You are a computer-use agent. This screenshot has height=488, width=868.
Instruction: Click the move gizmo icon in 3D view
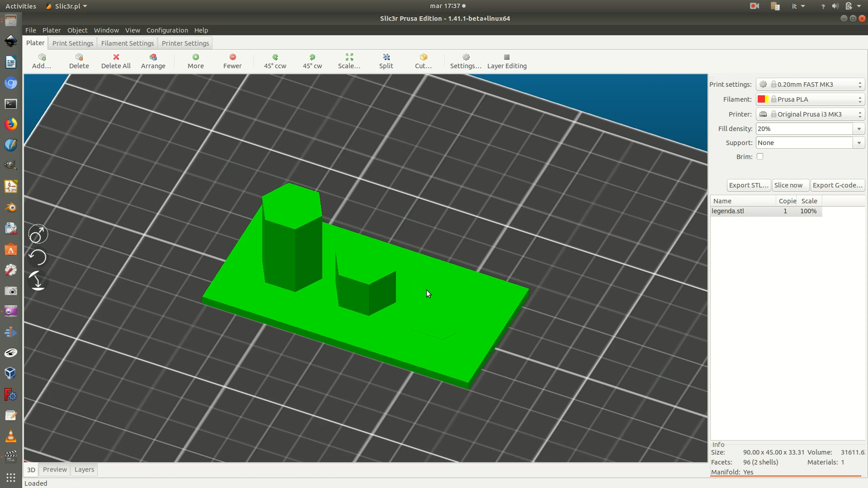click(x=38, y=234)
